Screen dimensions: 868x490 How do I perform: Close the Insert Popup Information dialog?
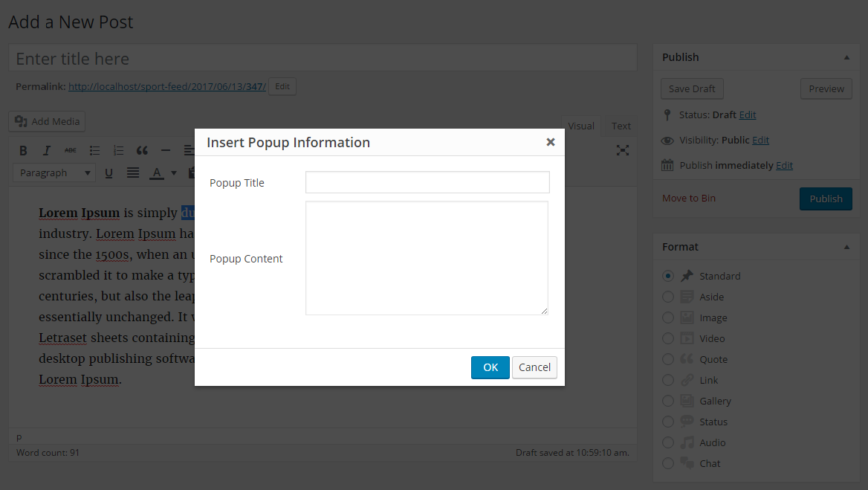pos(550,142)
